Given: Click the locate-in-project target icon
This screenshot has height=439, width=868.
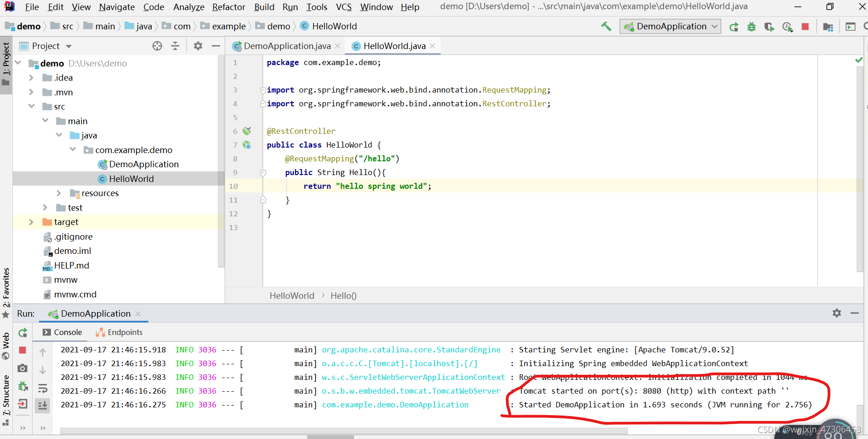Looking at the screenshot, I should 157,46.
